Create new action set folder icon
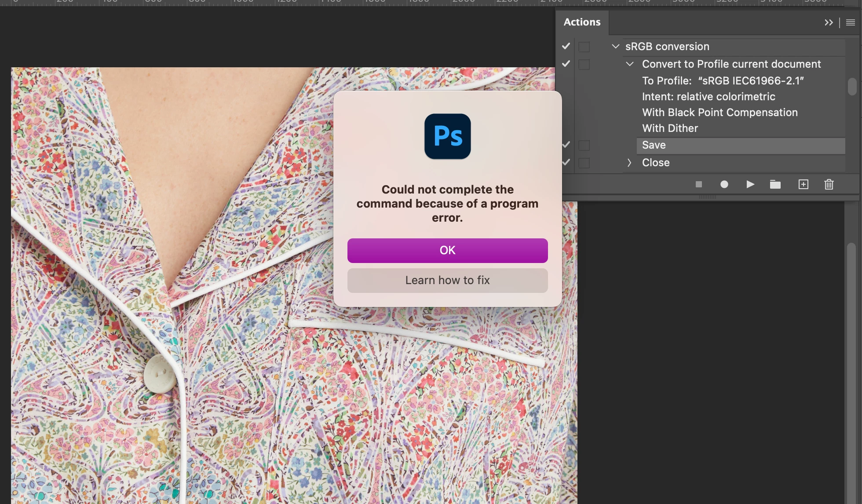862x504 pixels. tap(775, 185)
